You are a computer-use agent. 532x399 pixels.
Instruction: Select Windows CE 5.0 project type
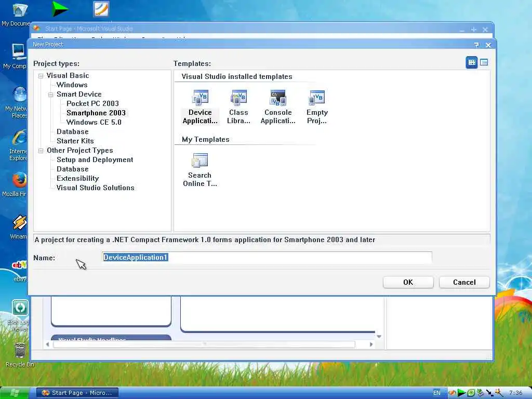pyautogui.click(x=94, y=122)
